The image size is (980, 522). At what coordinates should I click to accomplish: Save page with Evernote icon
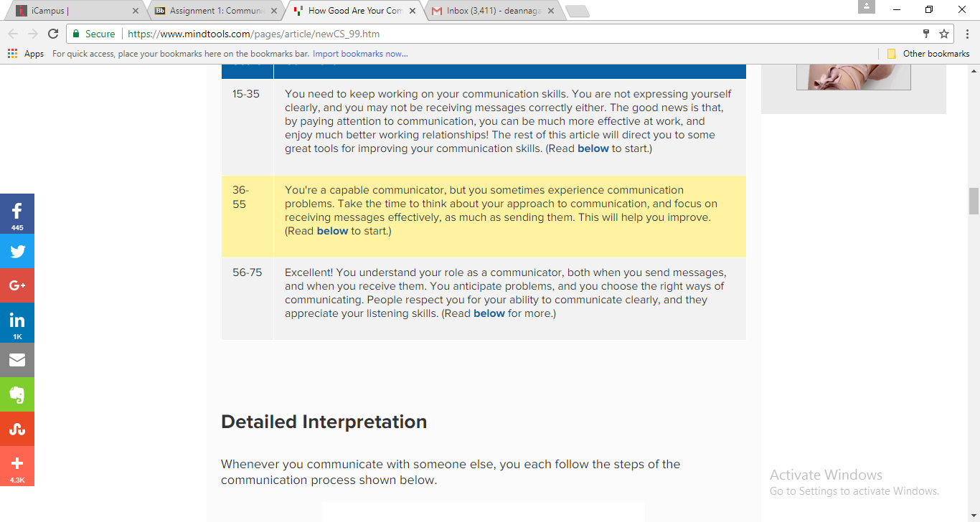(17, 394)
